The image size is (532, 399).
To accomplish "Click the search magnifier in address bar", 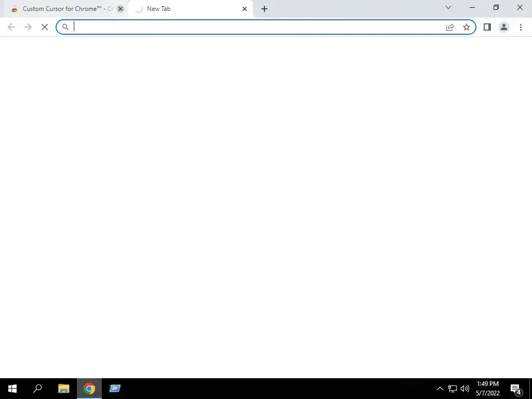I will 65,27.
